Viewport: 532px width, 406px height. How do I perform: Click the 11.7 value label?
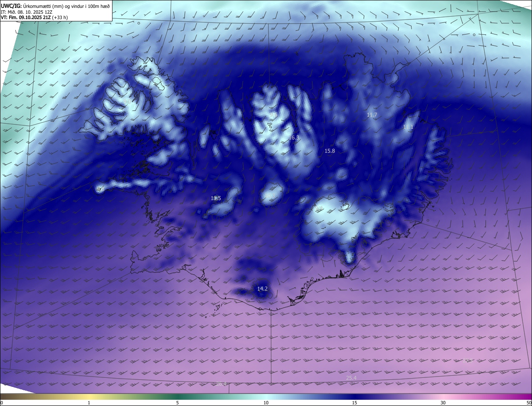point(372,115)
